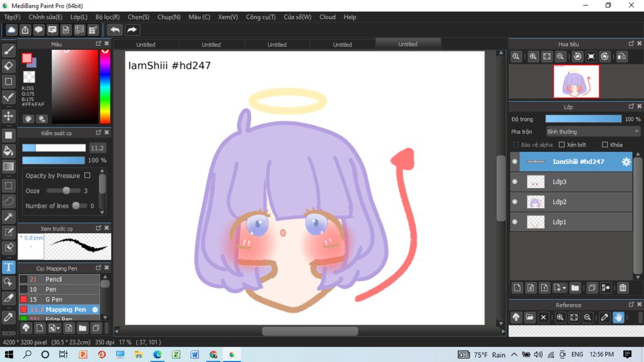
Task: Duplicate the layer using copy icon
Action: (x=592, y=288)
